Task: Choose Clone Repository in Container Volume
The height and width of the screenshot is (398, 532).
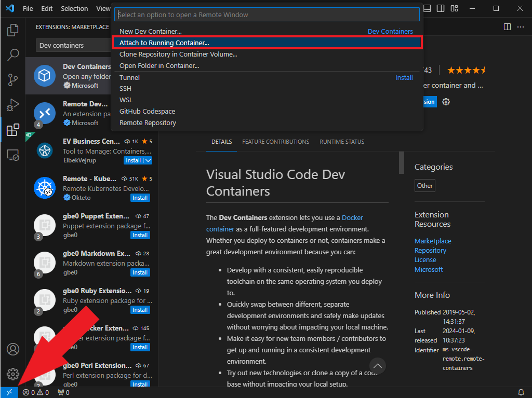Action: 267,54
